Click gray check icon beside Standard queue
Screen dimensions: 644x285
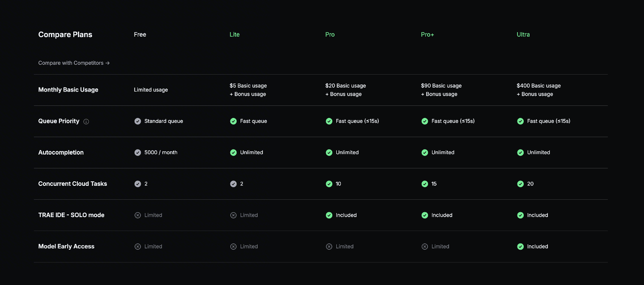pyautogui.click(x=138, y=121)
